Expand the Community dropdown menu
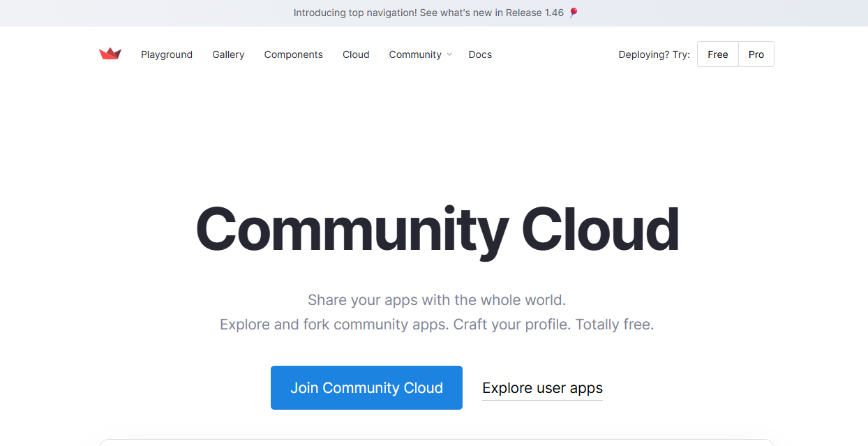 (420, 54)
